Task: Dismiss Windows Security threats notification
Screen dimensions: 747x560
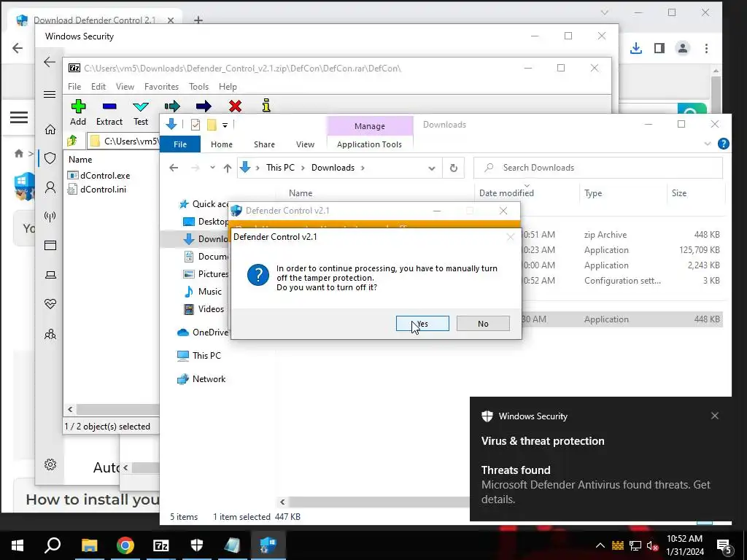Action: pos(715,416)
